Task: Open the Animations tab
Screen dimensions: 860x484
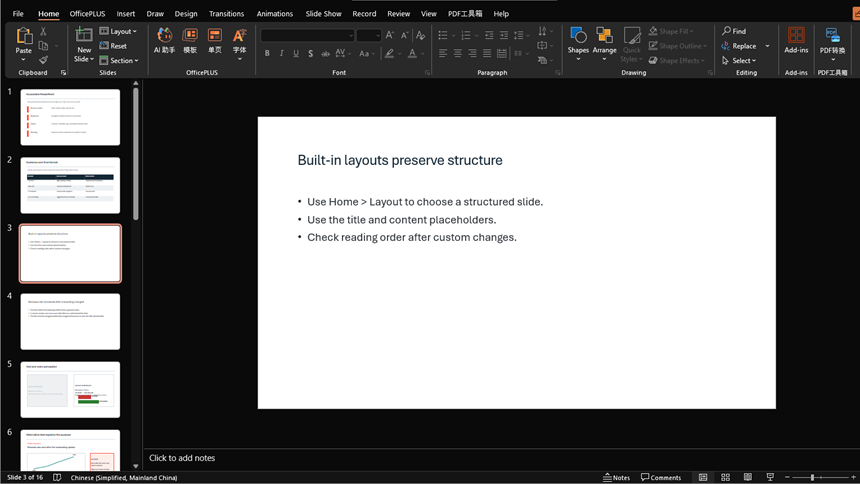Action: (x=275, y=14)
